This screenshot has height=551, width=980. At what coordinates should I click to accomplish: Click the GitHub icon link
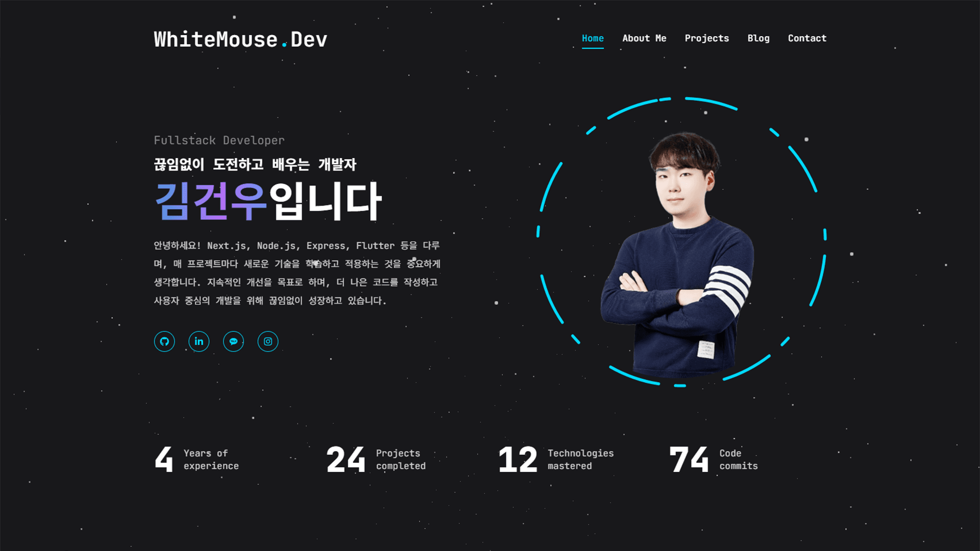point(164,341)
